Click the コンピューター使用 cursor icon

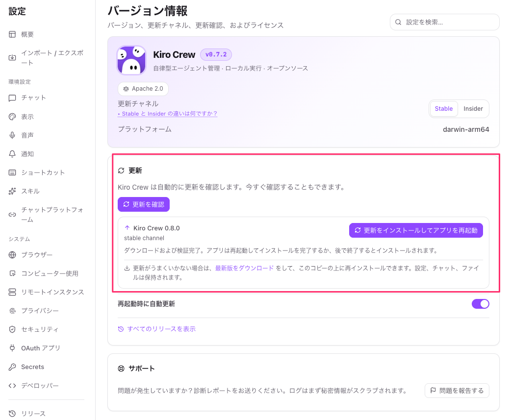tap(12, 273)
